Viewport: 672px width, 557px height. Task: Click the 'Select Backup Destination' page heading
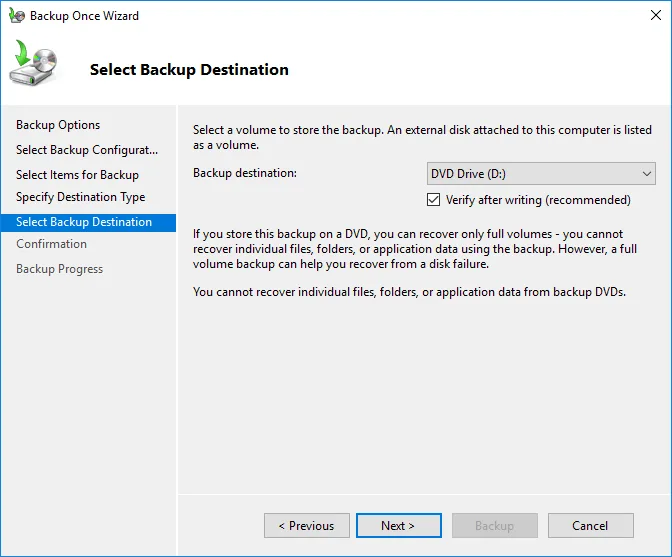189,70
